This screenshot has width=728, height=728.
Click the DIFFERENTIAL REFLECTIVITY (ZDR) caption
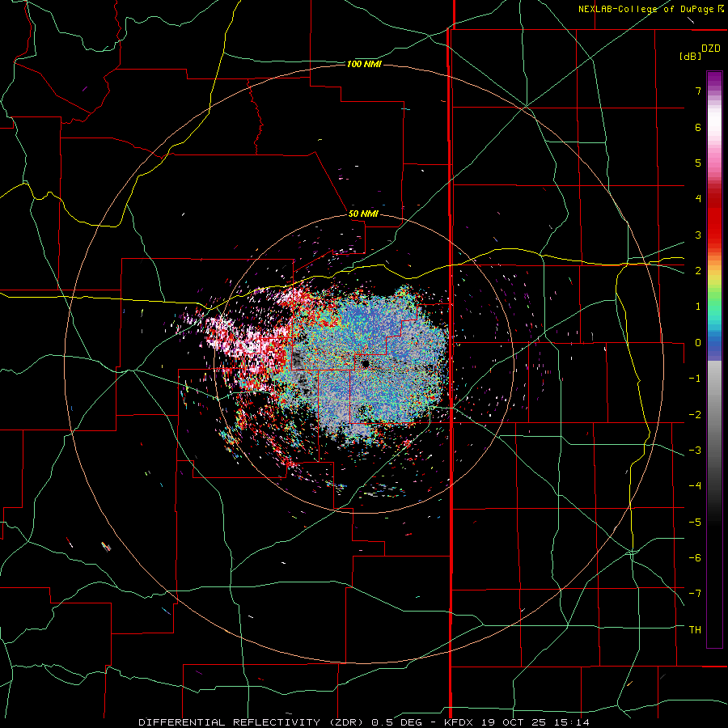tap(252, 722)
